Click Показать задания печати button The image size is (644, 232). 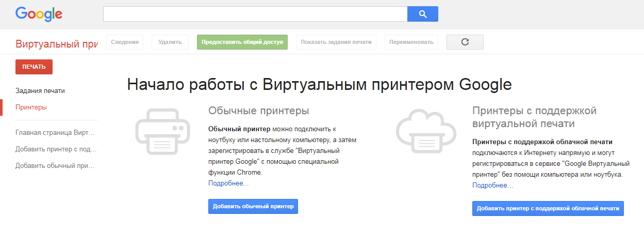(336, 42)
